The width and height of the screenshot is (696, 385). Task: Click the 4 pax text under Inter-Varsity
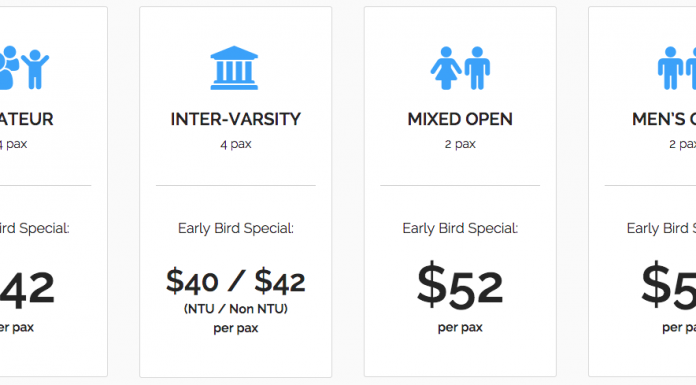pyautogui.click(x=236, y=144)
